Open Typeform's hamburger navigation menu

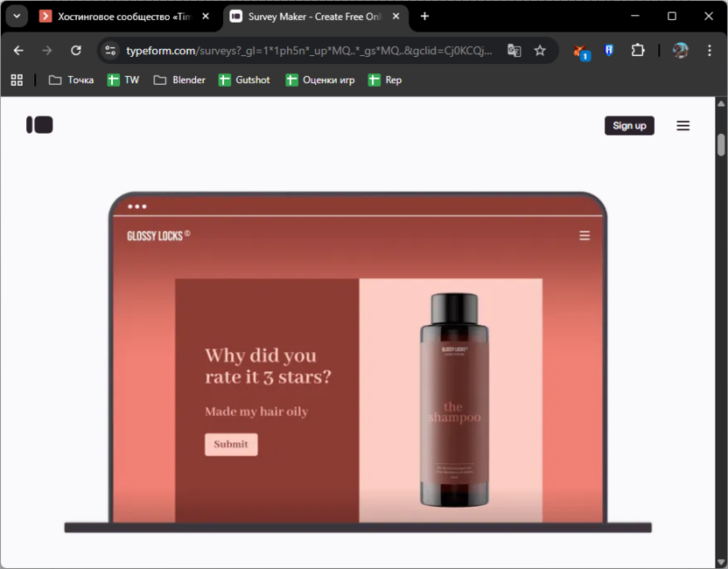tap(682, 125)
